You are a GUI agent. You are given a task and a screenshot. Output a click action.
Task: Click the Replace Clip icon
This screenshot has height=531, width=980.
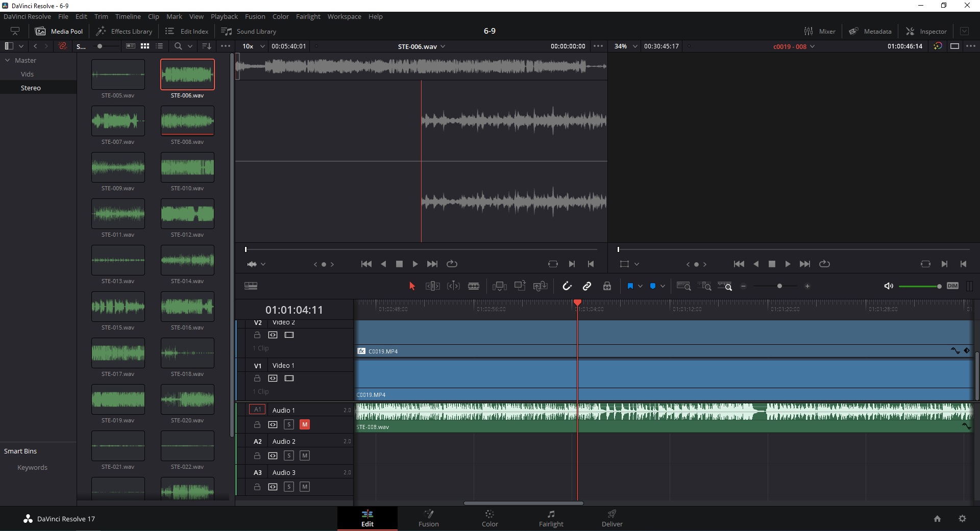(540, 286)
